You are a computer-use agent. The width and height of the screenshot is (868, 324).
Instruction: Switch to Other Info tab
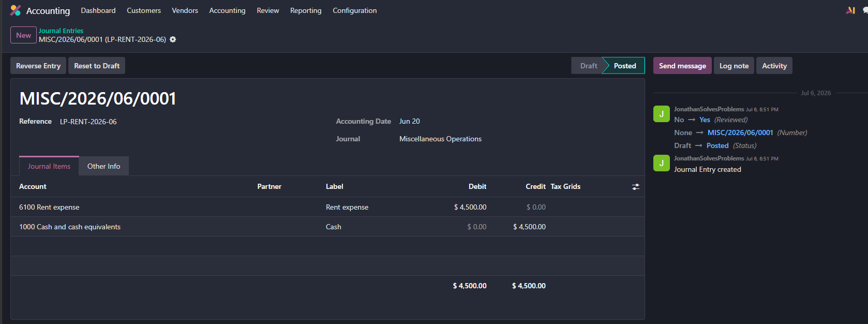pos(103,166)
